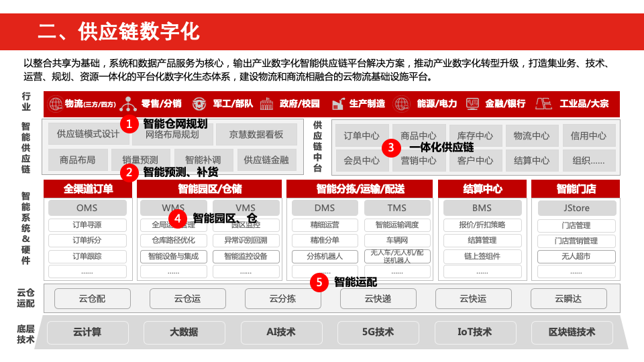Click the 云计算 technology box
This screenshot has width=644, height=362.
coord(87,333)
